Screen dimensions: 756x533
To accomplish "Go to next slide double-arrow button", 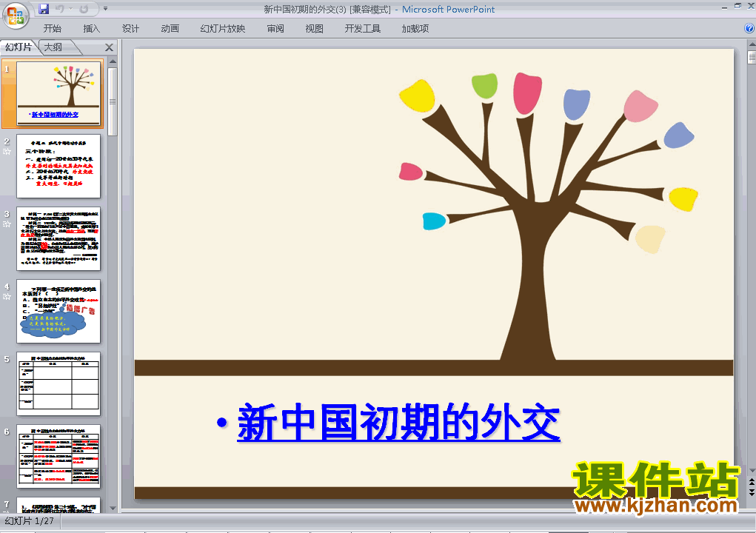I will (x=752, y=492).
